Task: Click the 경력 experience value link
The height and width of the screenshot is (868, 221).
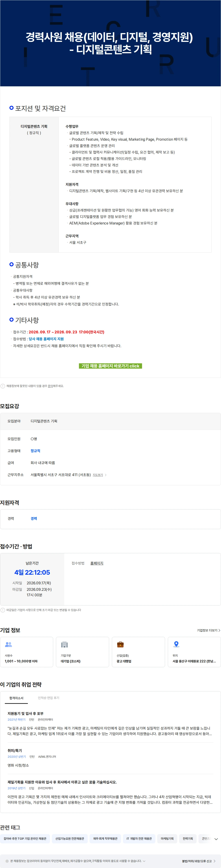Action: pos(34,518)
